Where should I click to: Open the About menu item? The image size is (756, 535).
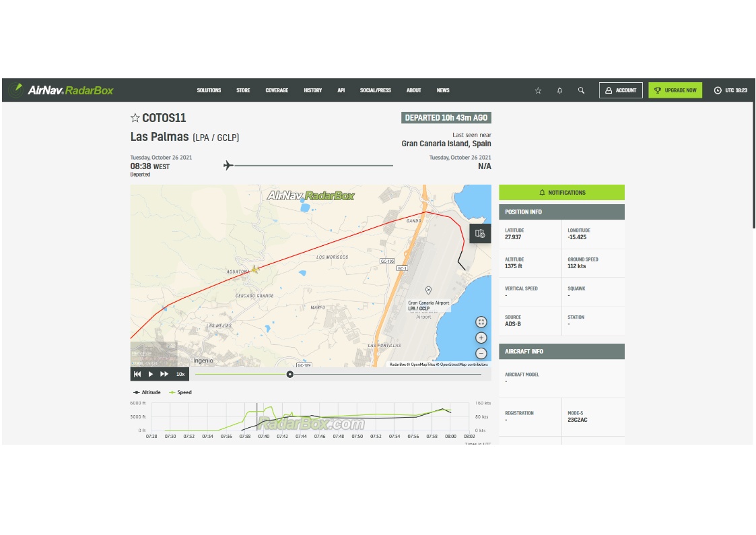tap(413, 90)
